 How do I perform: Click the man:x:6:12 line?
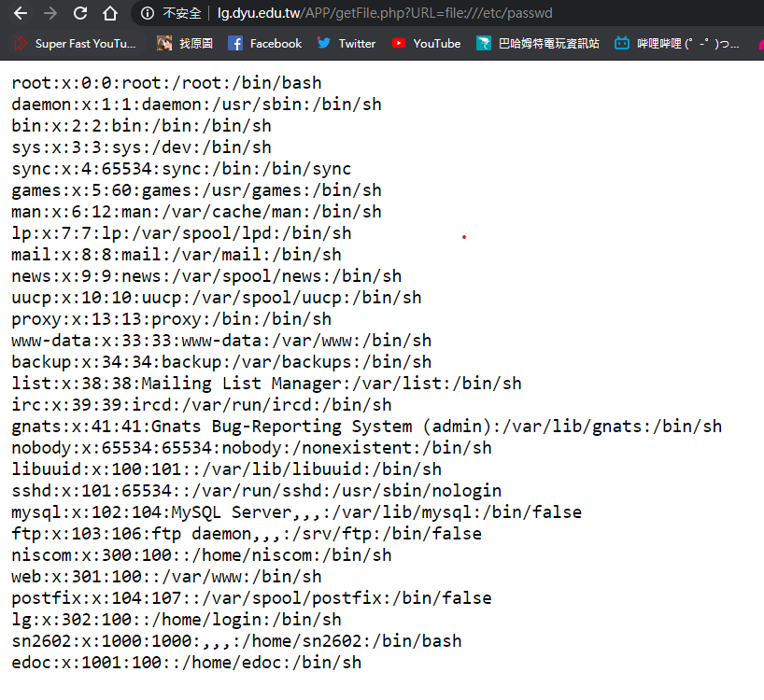(x=196, y=212)
